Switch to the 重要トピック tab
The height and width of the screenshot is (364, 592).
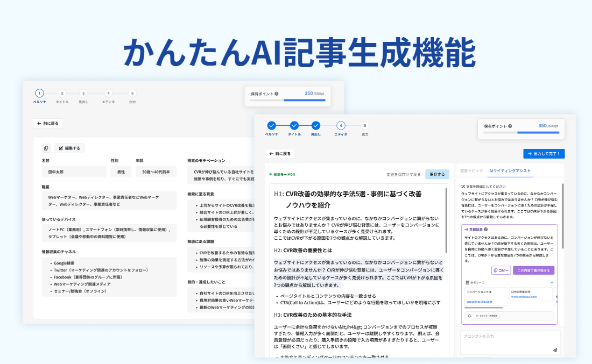click(471, 171)
